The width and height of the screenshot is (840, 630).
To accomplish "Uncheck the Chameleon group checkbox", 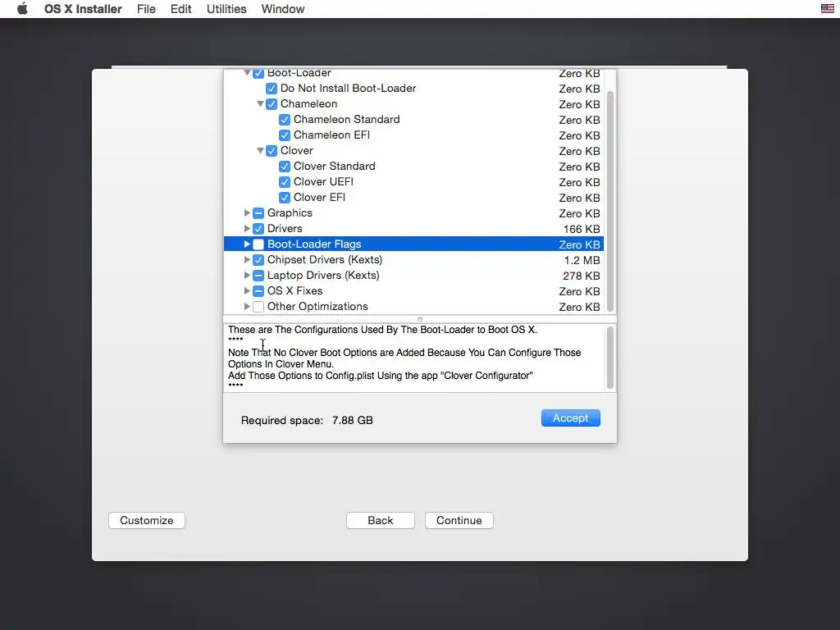I will pyautogui.click(x=272, y=104).
